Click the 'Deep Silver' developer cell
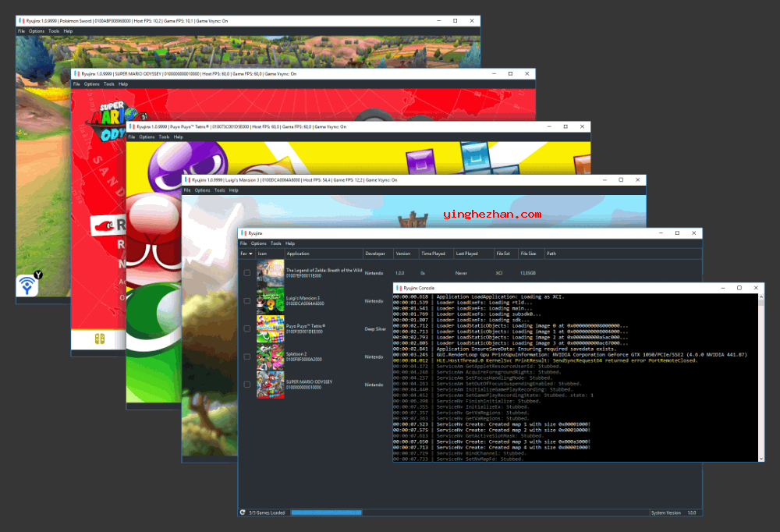The height and width of the screenshot is (532, 780). pyautogui.click(x=375, y=329)
